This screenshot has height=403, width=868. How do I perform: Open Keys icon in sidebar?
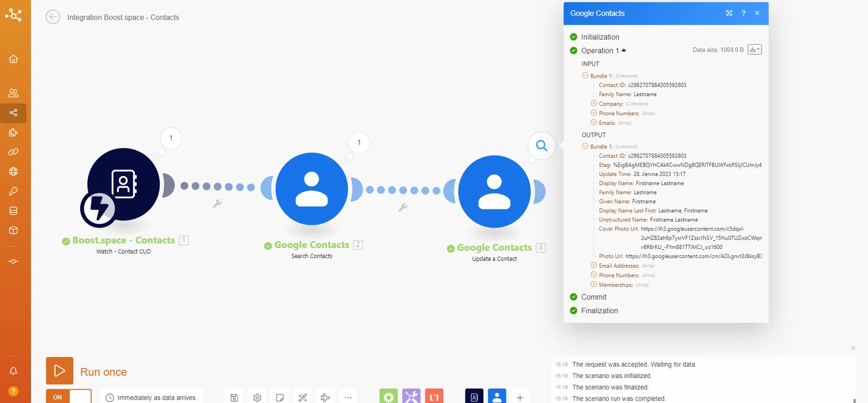tap(14, 191)
